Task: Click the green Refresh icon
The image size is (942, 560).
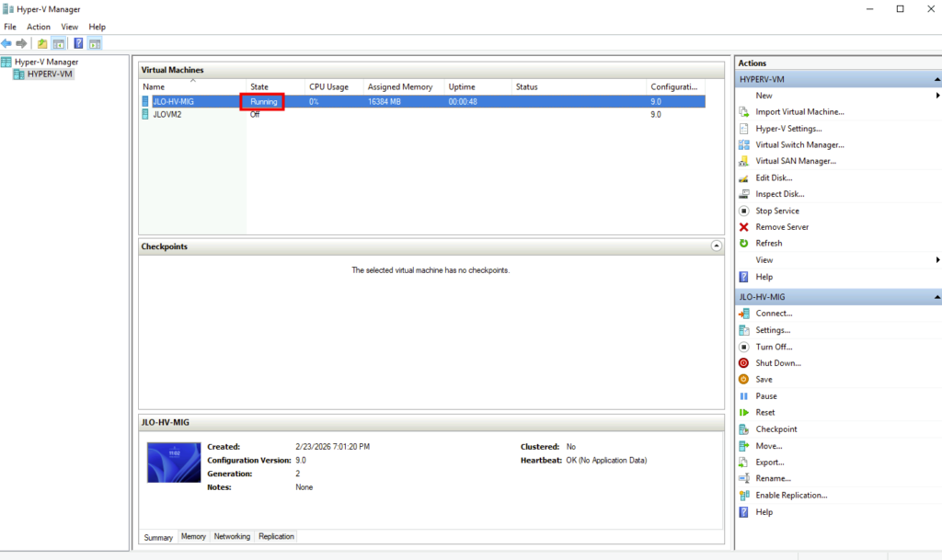Action: click(x=744, y=244)
